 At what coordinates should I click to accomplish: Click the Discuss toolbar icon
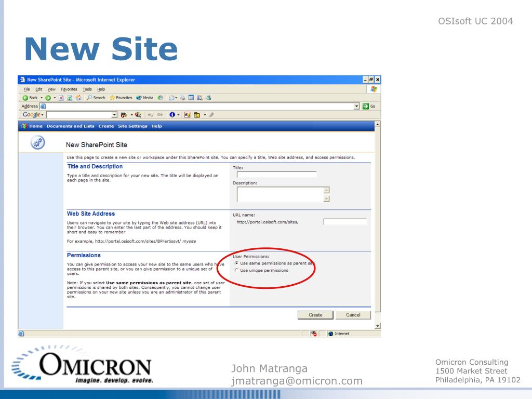(200, 98)
